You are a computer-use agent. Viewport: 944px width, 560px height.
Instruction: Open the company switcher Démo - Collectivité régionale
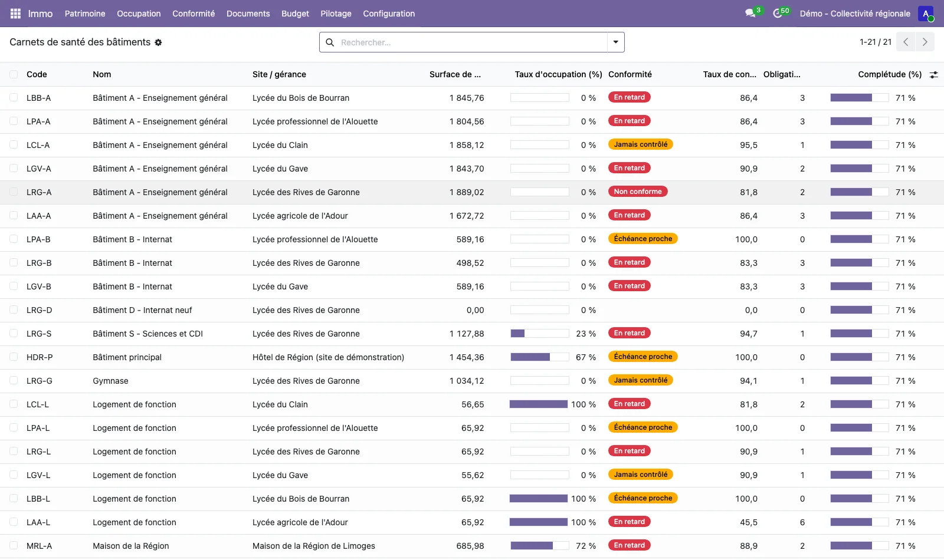(x=855, y=14)
